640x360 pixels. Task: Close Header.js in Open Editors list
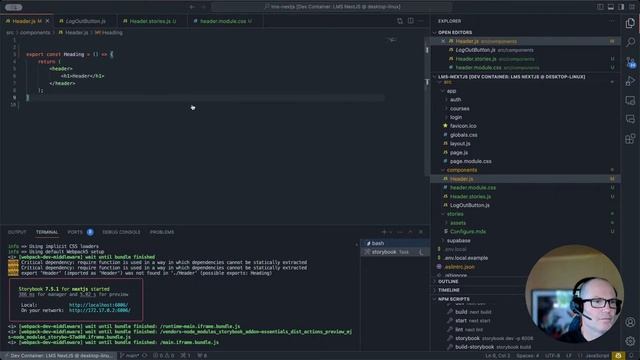coord(443,41)
